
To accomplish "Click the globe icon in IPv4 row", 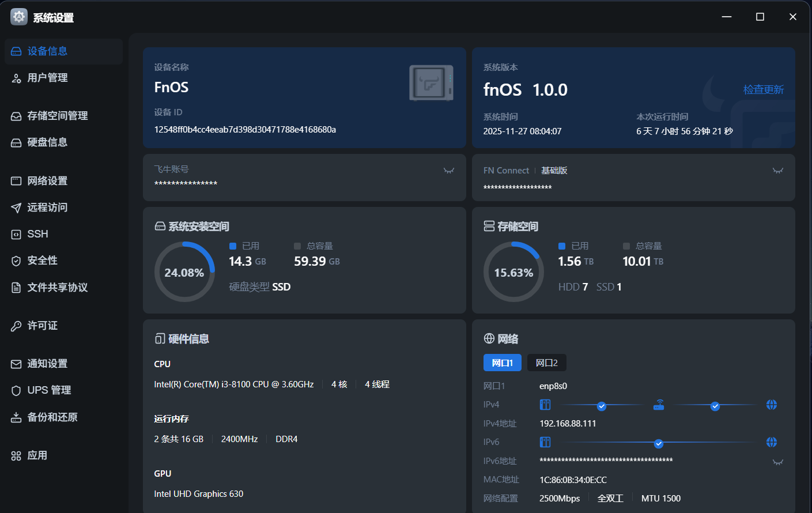I will point(772,405).
